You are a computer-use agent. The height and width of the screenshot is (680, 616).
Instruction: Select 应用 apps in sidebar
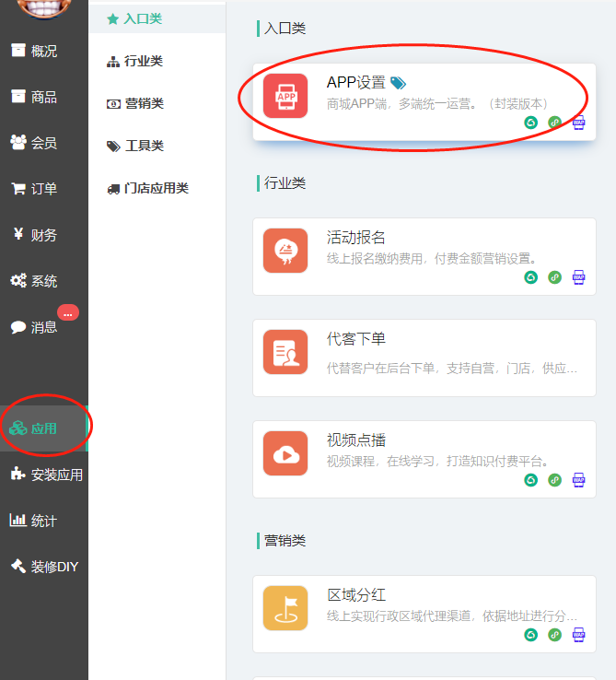44,428
